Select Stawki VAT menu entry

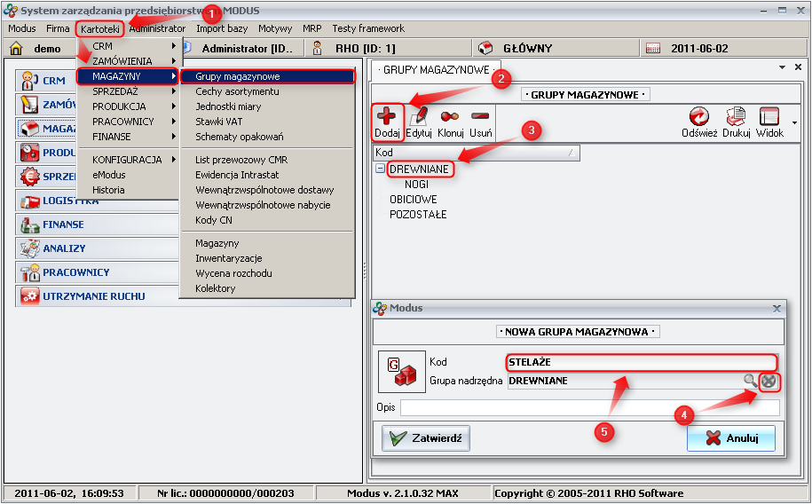[267, 122]
